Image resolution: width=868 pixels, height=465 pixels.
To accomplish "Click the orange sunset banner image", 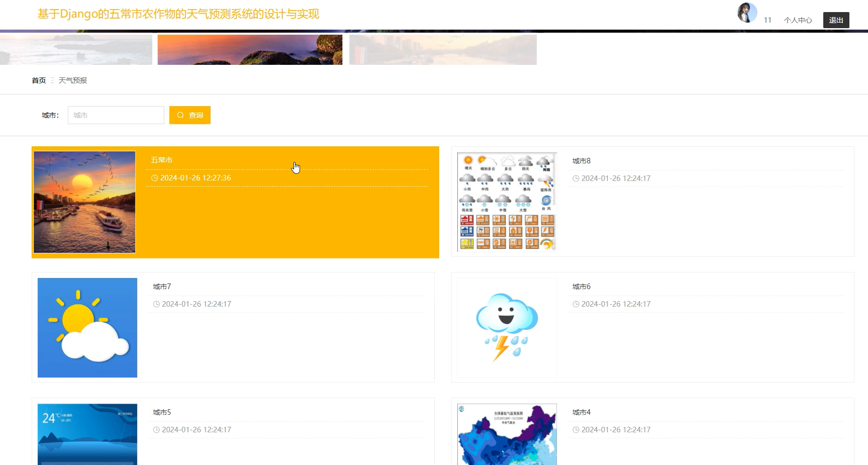I will [x=250, y=49].
